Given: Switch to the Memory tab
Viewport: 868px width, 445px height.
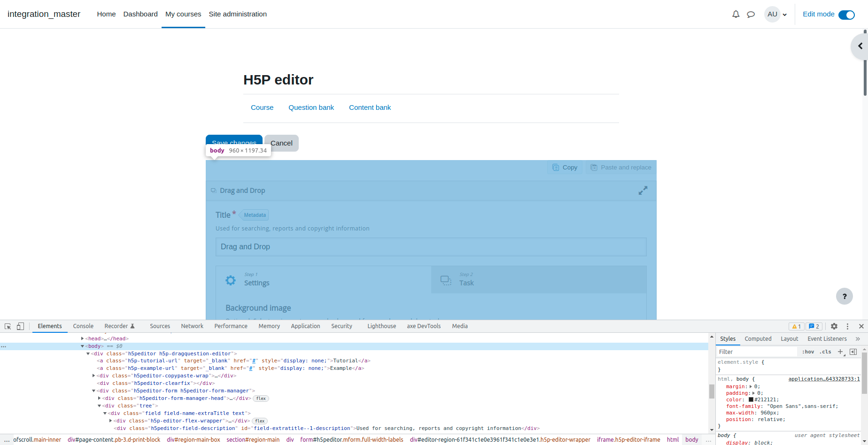Looking at the screenshot, I should 269,326.
